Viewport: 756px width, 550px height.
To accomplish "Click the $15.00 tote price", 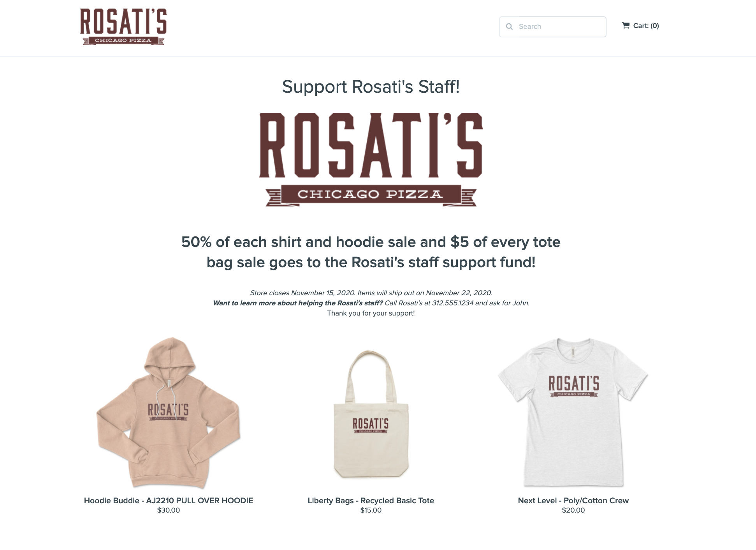I will coord(371,510).
